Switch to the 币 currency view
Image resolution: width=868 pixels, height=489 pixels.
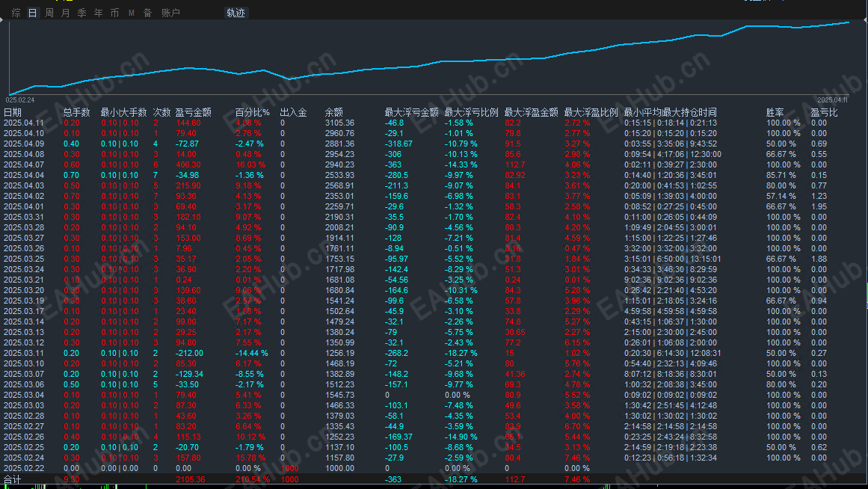114,13
